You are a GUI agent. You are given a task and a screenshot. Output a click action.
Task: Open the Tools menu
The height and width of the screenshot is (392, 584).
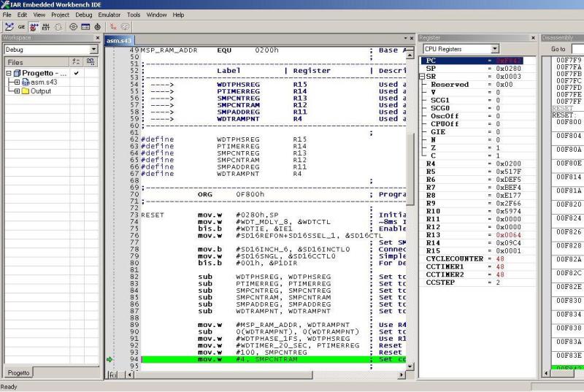134,15
